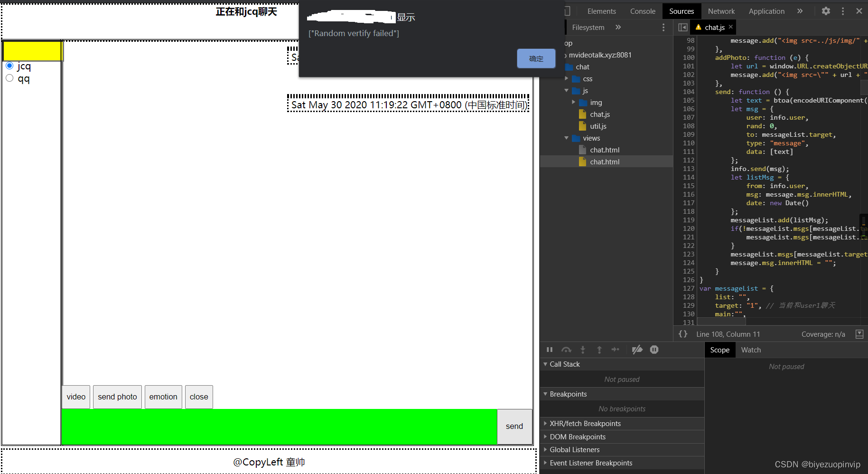The image size is (868, 474).
Task: Click the pretty-print braces icon
Action: pos(683,334)
